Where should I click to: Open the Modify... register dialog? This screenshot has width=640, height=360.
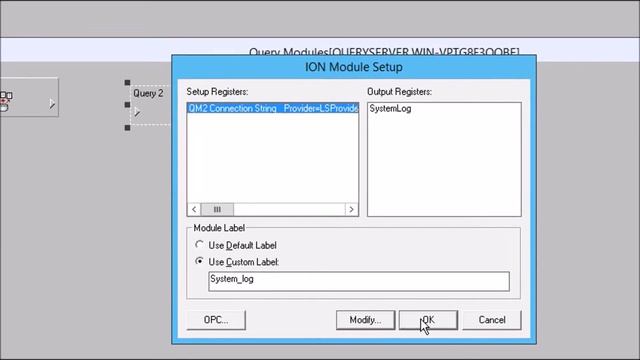[x=365, y=320]
